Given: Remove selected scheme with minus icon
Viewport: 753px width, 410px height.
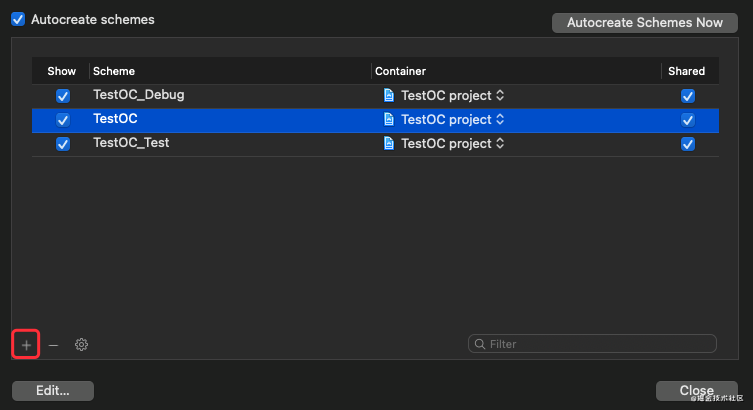Looking at the screenshot, I should coord(53,345).
